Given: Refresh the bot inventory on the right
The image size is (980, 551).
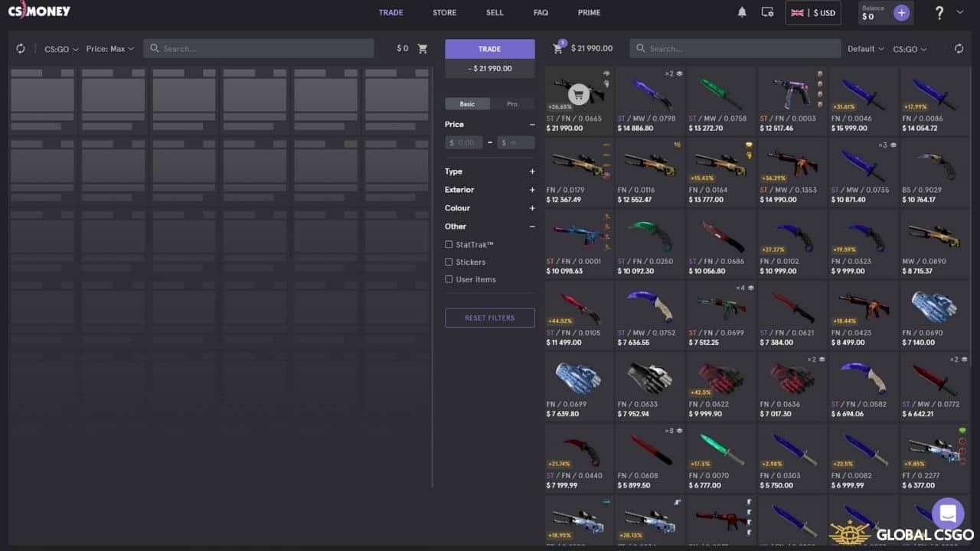Looking at the screenshot, I should tap(959, 48).
